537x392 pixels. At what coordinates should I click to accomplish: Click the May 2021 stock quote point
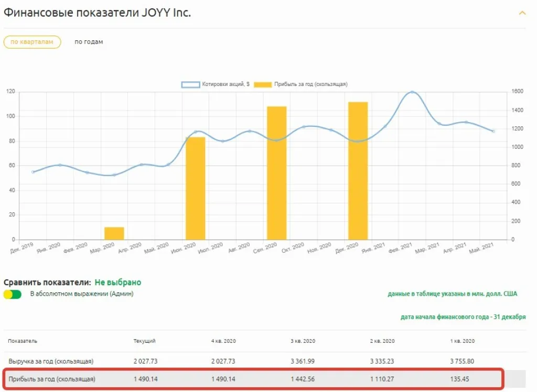click(493, 131)
